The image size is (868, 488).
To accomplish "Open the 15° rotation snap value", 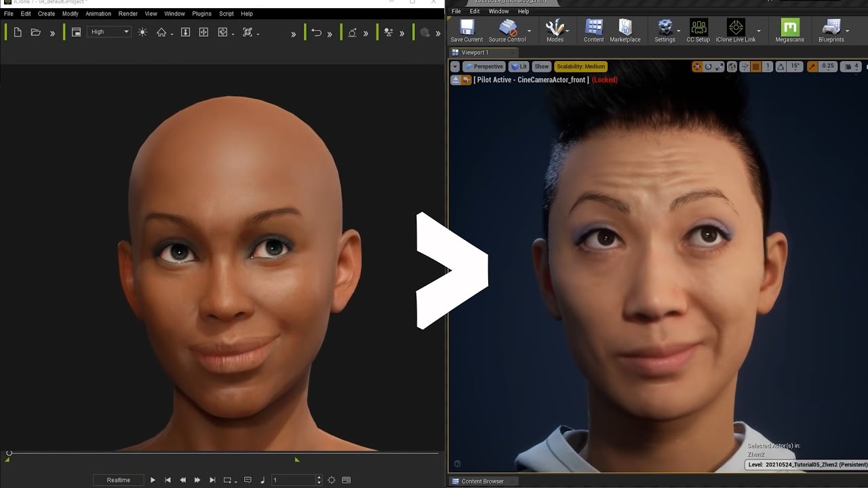I will coord(795,66).
